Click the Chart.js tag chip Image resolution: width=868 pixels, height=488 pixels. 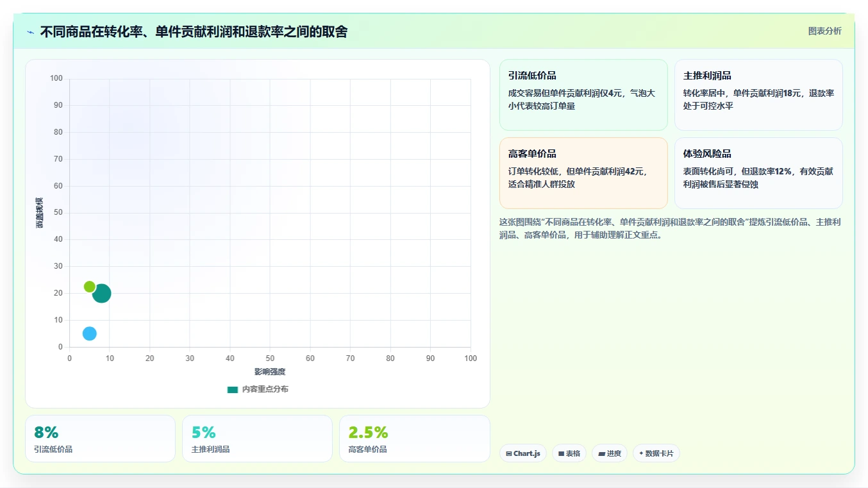point(523,453)
